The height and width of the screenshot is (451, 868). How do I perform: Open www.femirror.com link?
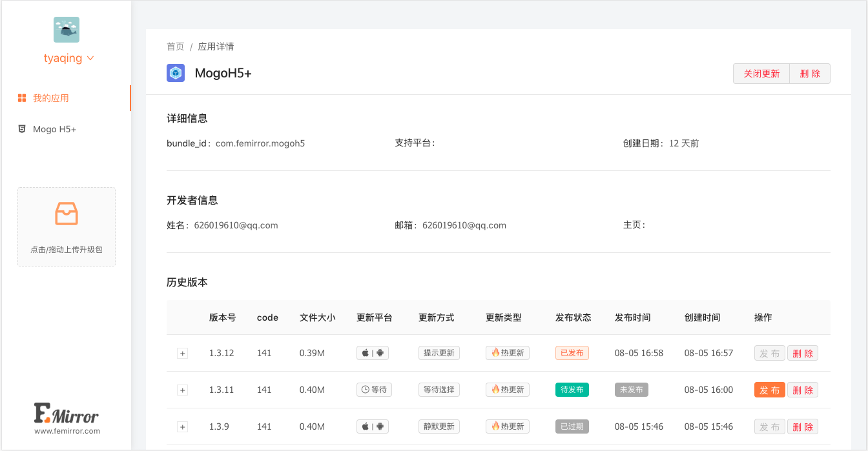67,431
